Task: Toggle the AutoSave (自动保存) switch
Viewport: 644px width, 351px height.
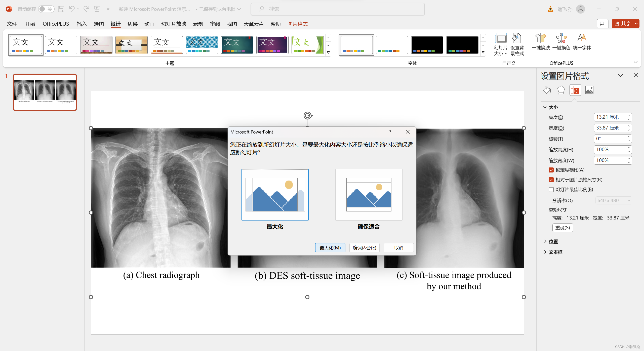Action: point(46,9)
